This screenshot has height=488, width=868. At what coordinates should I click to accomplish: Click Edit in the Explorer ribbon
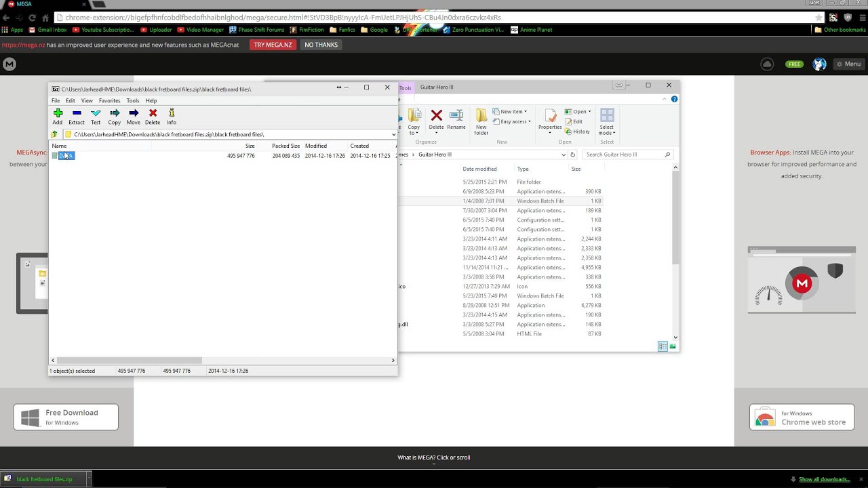574,122
